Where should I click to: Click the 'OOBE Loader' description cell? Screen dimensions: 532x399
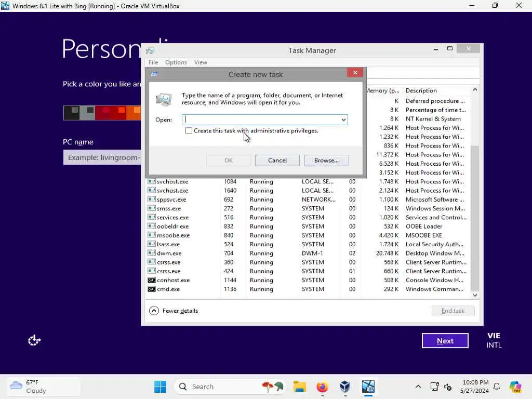(x=424, y=227)
